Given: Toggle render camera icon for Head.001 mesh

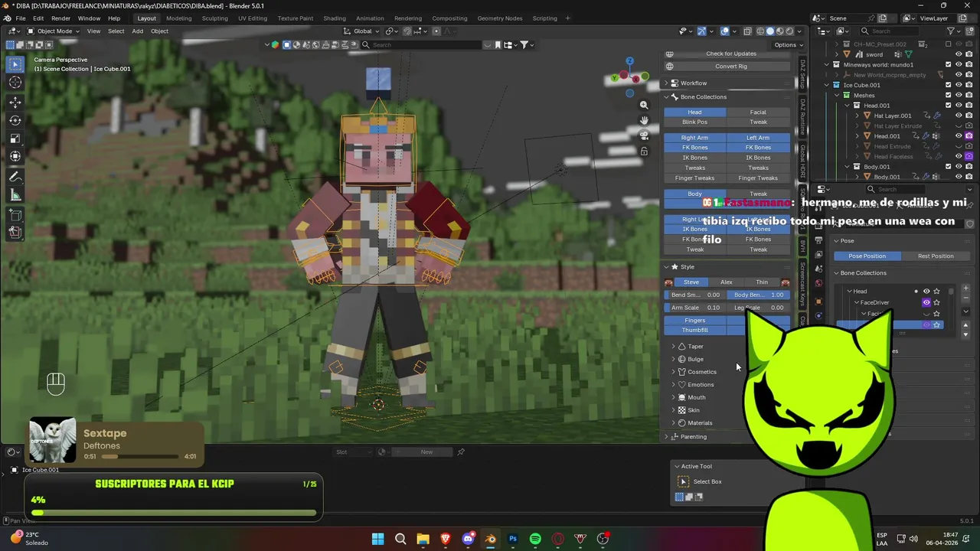Looking at the screenshot, I should 969,136.
